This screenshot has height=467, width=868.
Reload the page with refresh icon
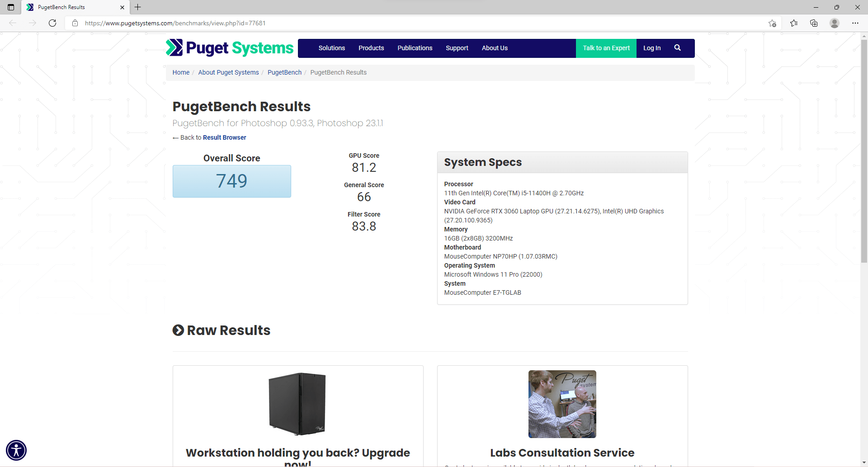click(x=52, y=23)
